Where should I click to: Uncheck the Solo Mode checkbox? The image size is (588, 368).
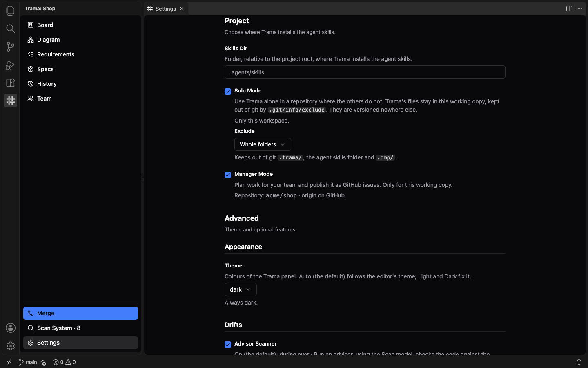pyautogui.click(x=228, y=92)
